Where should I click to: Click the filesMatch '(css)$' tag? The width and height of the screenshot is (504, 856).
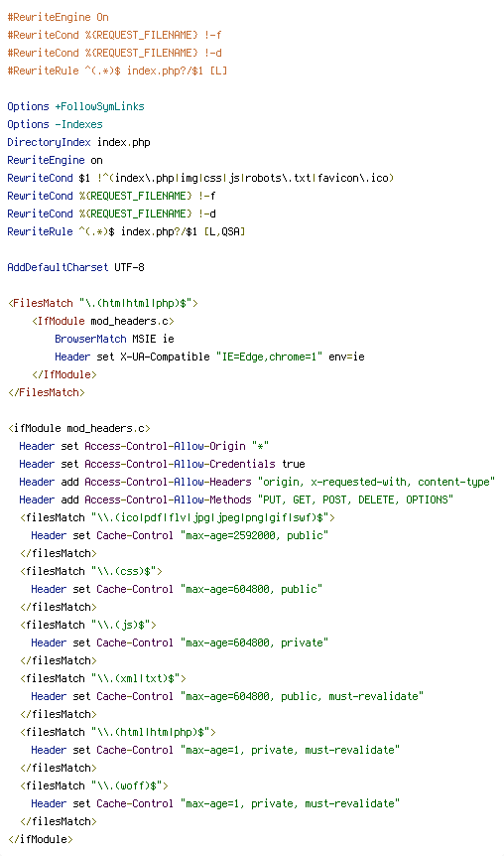coord(91,572)
